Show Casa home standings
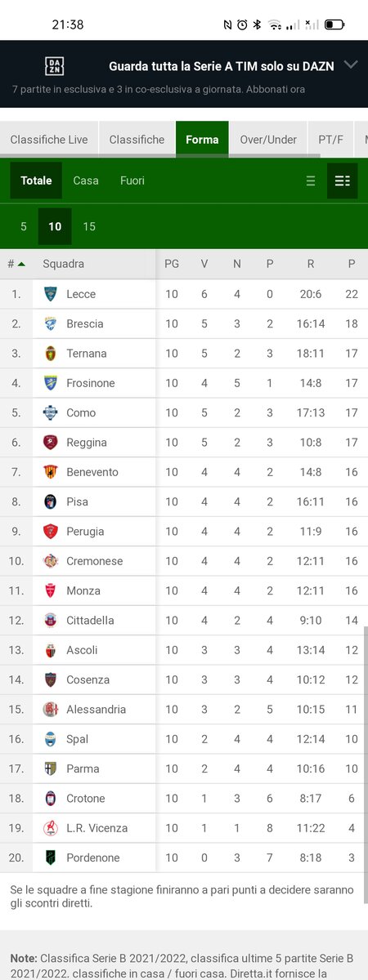Image resolution: width=368 pixels, height=980 pixels. point(86,180)
